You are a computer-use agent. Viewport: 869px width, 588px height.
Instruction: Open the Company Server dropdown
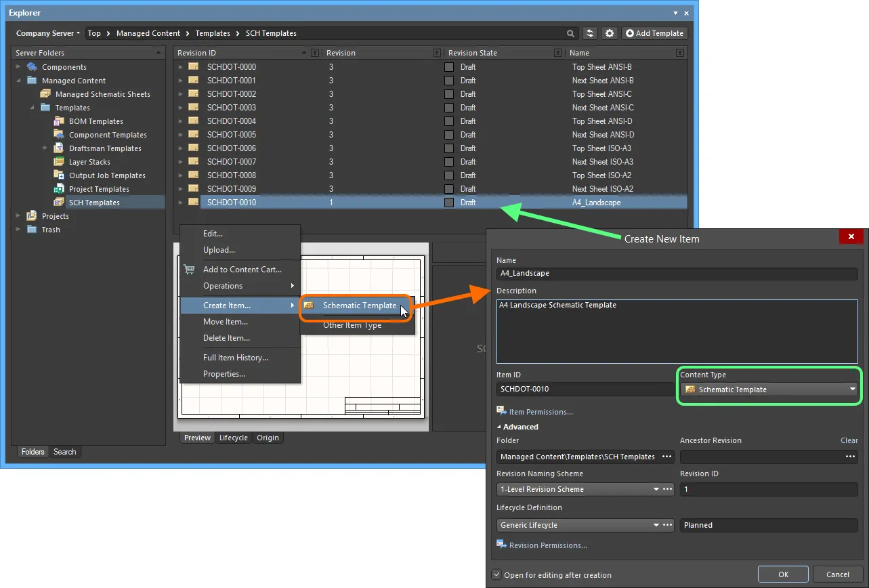48,33
